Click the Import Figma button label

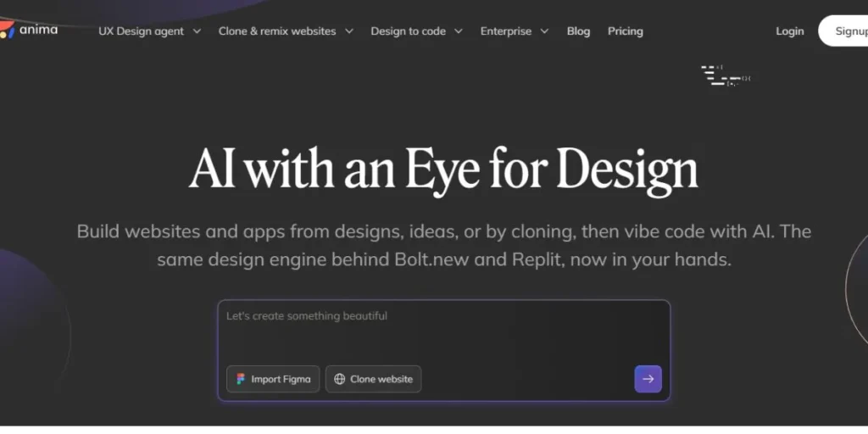pyautogui.click(x=281, y=379)
